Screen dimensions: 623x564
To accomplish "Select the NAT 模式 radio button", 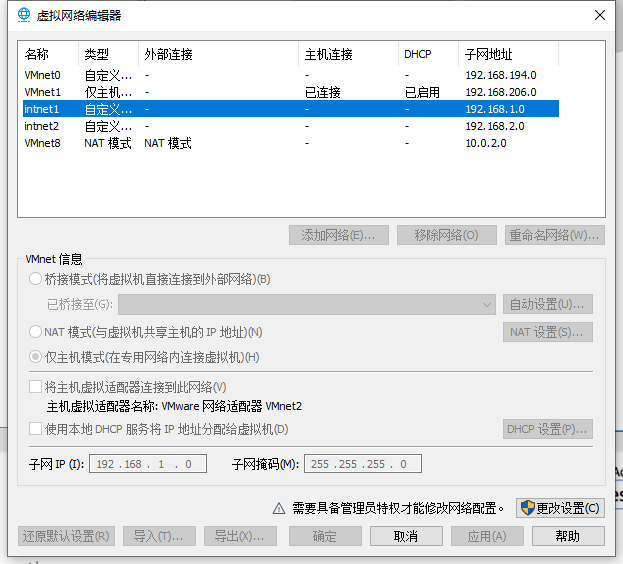I will point(35,332).
